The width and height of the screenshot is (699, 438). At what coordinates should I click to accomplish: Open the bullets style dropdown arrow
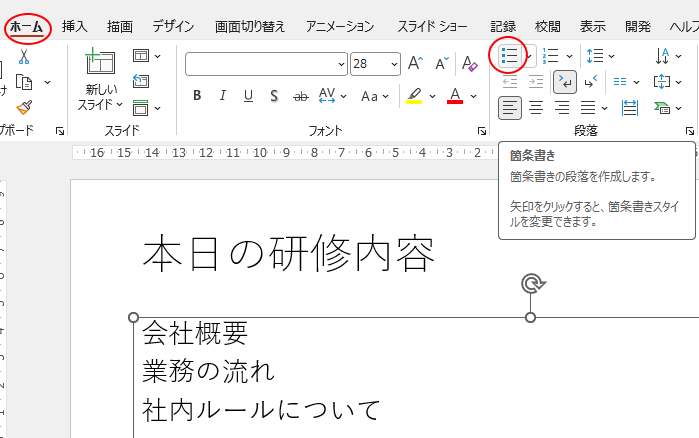click(x=529, y=56)
